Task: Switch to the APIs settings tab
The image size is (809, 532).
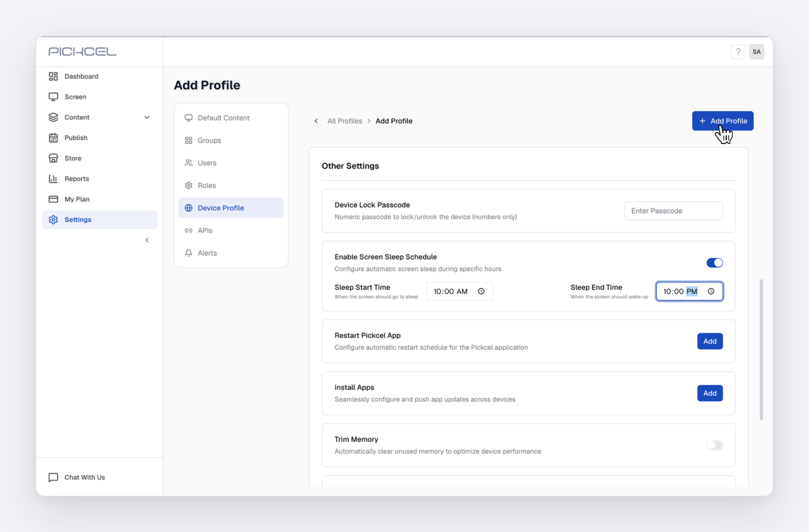Action: tap(231, 231)
